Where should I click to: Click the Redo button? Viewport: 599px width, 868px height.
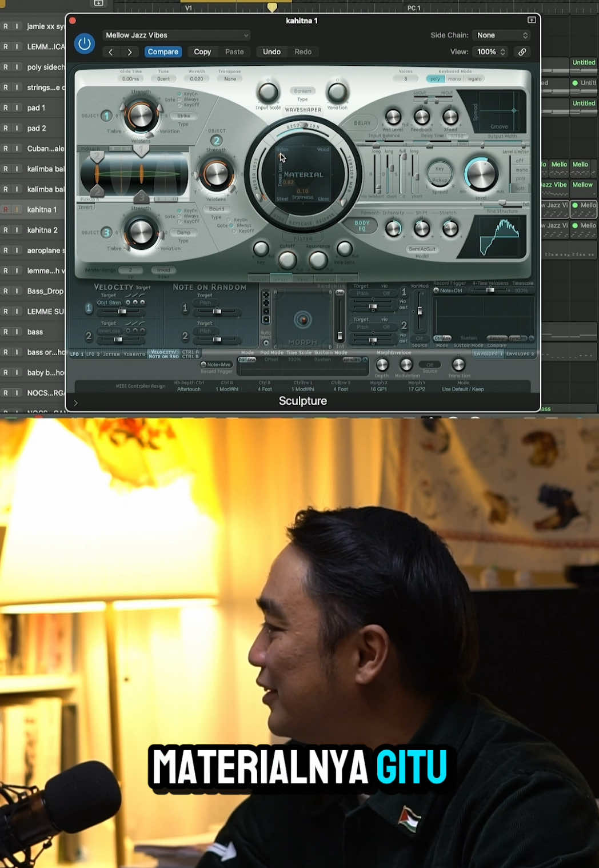pos(303,52)
